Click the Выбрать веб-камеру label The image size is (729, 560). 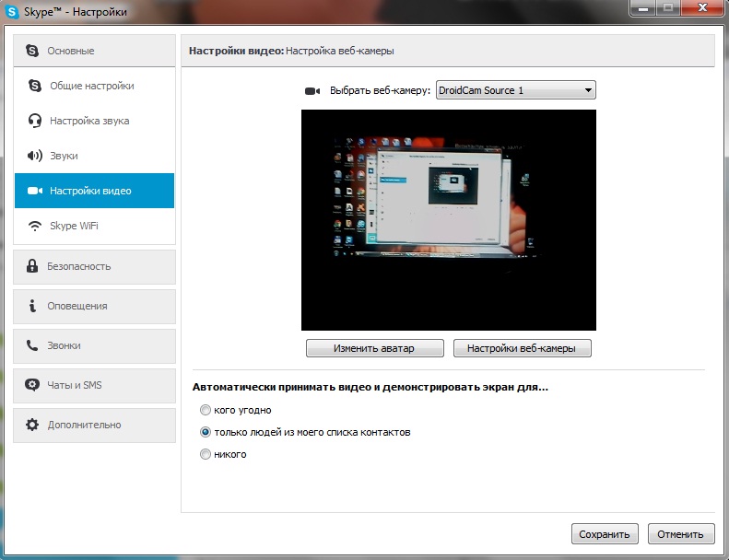click(x=380, y=90)
